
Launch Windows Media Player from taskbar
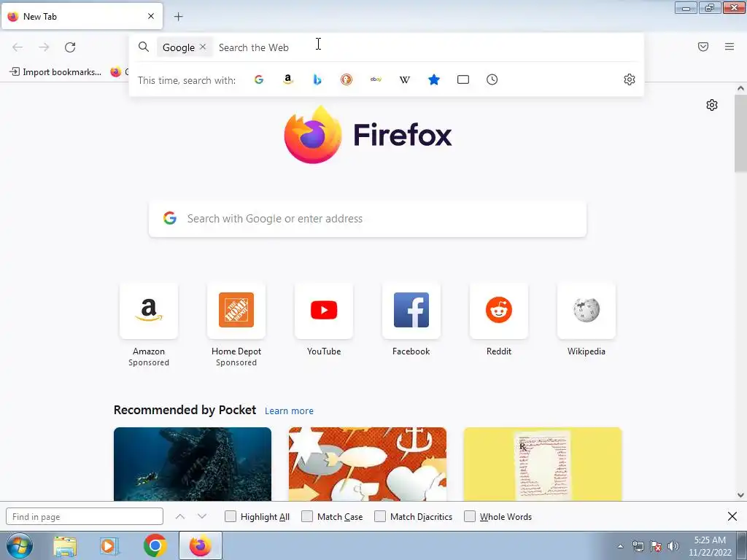(x=109, y=545)
